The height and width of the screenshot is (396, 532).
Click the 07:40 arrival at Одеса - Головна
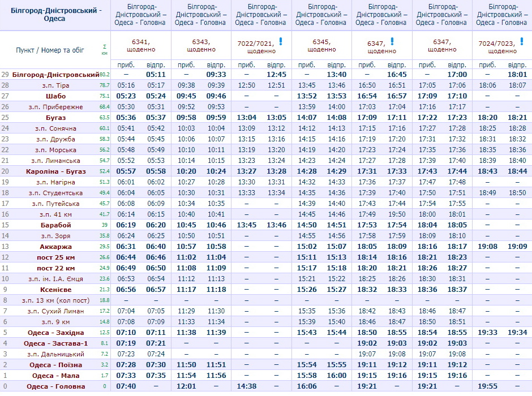point(126,387)
